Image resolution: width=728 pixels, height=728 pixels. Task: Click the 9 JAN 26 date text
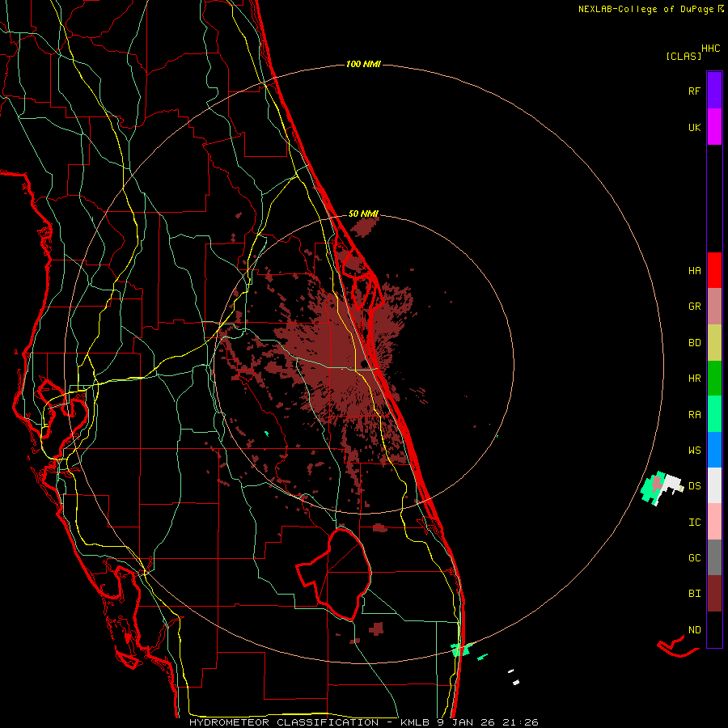[x=466, y=722]
